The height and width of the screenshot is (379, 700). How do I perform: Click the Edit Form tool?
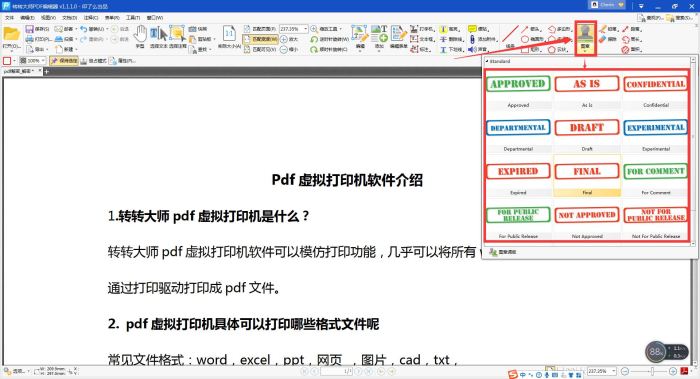pos(398,37)
